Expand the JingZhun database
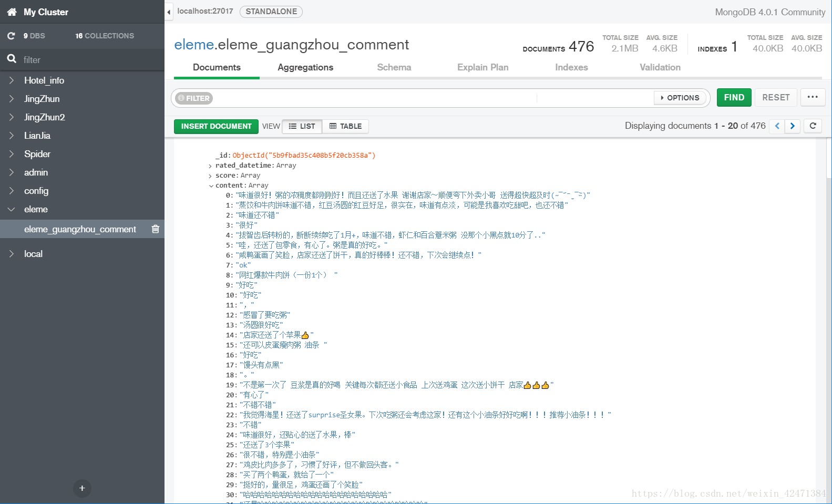This screenshot has height=504, width=832. pyautogui.click(x=11, y=99)
